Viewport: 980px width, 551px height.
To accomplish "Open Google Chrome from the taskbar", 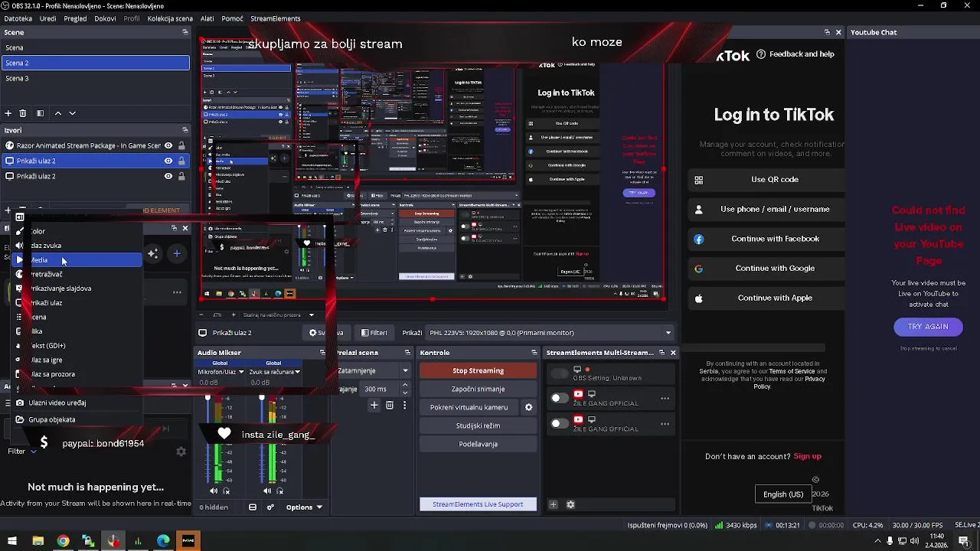I will click(x=63, y=541).
